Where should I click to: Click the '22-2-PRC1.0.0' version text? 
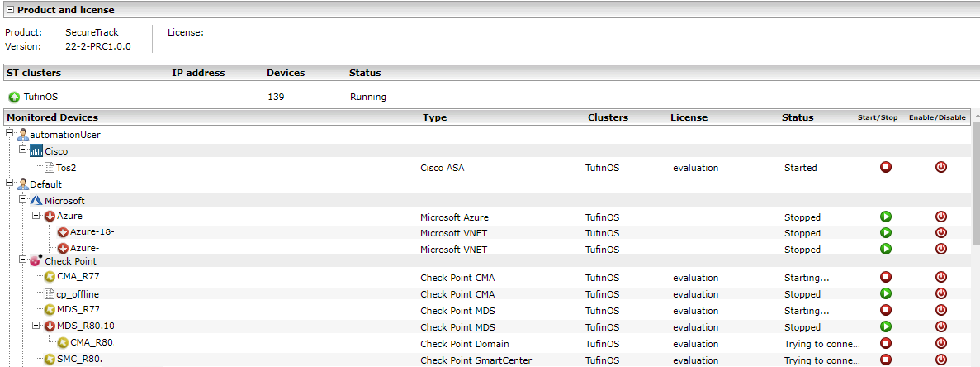click(98, 46)
